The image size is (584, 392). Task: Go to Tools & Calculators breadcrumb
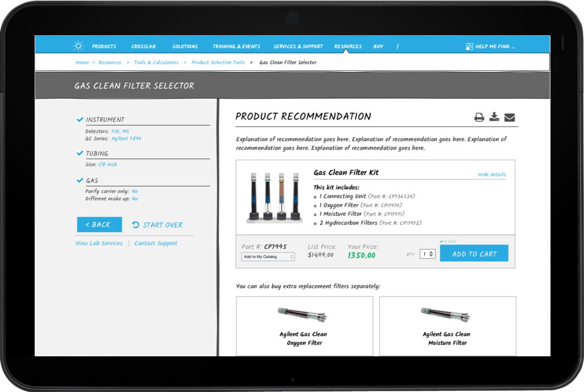tap(156, 62)
